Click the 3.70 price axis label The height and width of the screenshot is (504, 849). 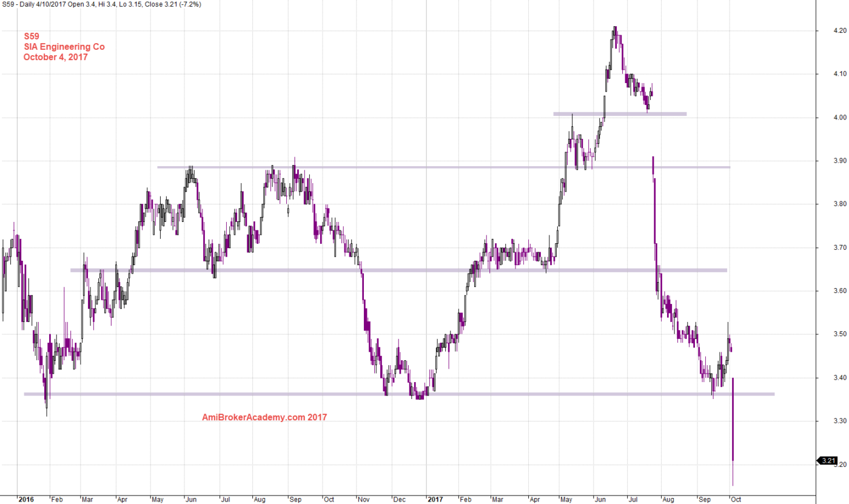tap(839, 248)
